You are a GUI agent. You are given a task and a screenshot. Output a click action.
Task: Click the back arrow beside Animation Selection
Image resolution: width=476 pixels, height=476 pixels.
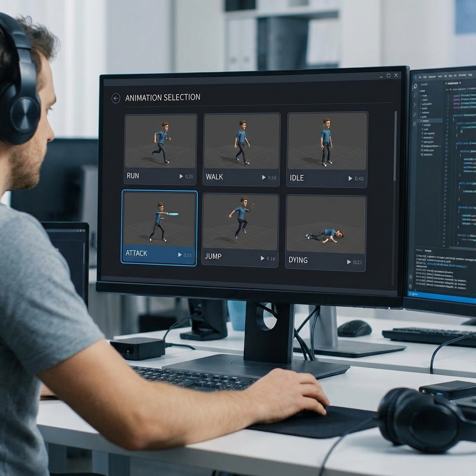[116, 98]
